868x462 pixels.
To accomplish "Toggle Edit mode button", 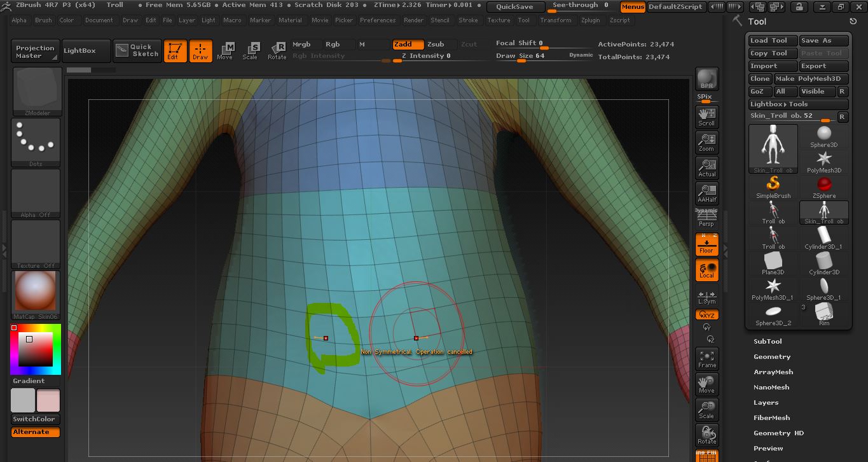I will [176, 51].
